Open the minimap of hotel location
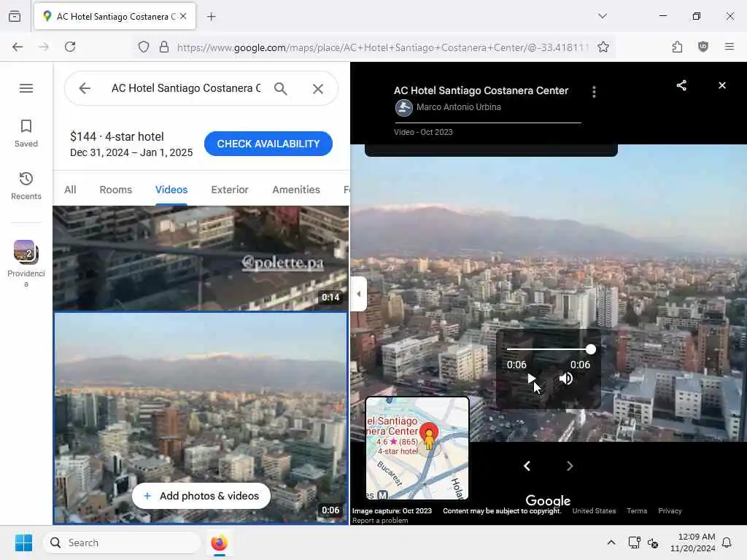747x560 pixels. tap(417, 448)
